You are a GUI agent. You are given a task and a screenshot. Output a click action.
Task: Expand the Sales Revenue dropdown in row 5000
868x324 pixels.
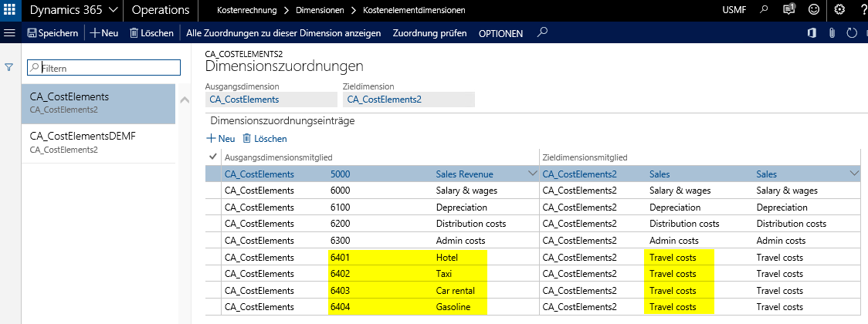(532, 174)
